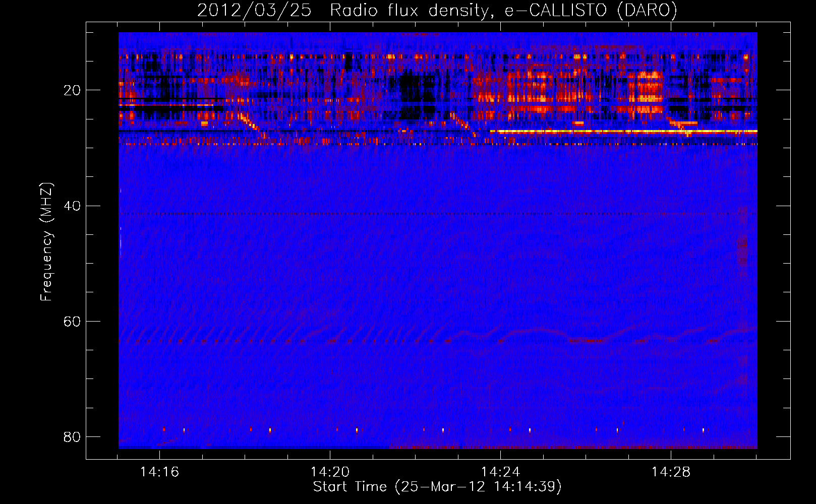This screenshot has width=816, height=504.
Task: Click the 40 frequency tick label
Action: 72,206
